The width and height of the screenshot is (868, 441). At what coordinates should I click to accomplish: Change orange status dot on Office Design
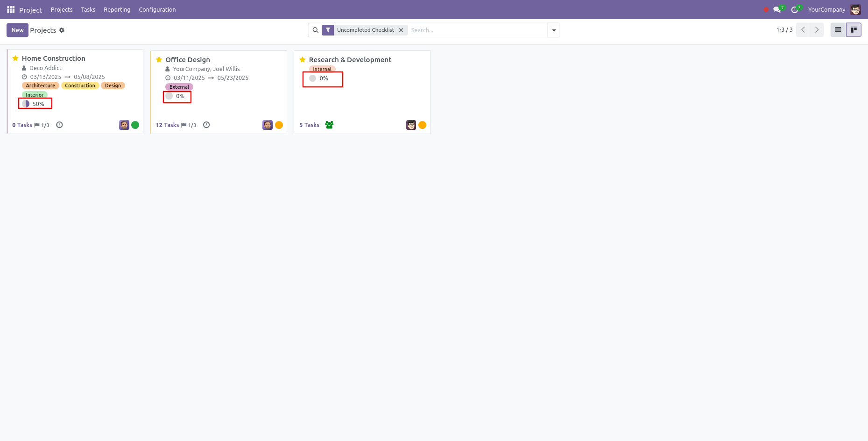(x=279, y=125)
